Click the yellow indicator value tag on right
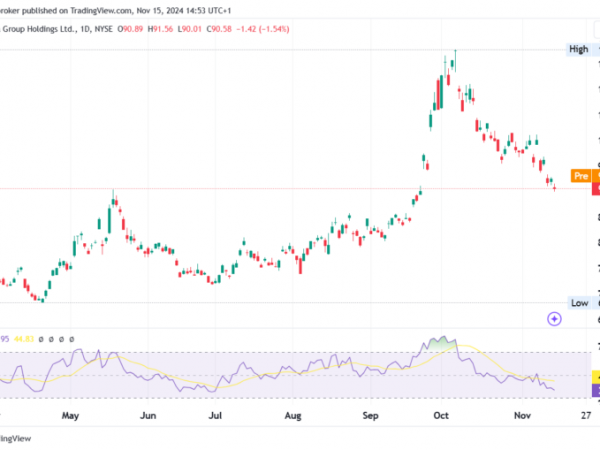 pyautogui.click(x=596, y=377)
